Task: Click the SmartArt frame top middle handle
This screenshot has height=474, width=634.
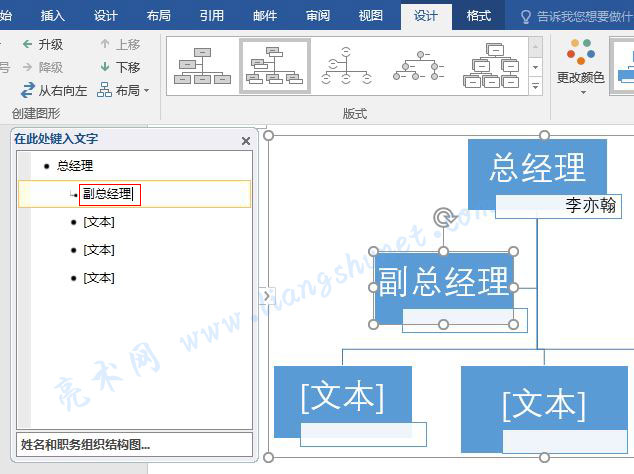Action: click(544, 135)
